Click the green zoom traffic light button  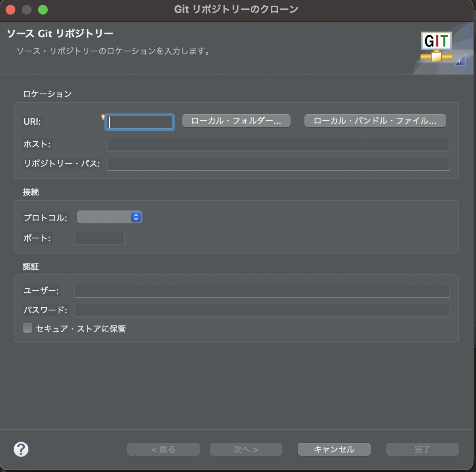(x=43, y=9)
